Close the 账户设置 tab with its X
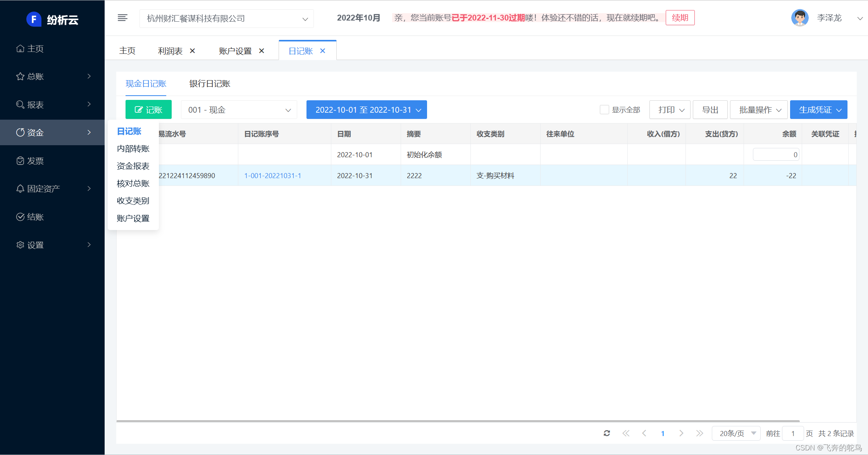The height and width of the screenshot is (455, 868). coord(262,51)
